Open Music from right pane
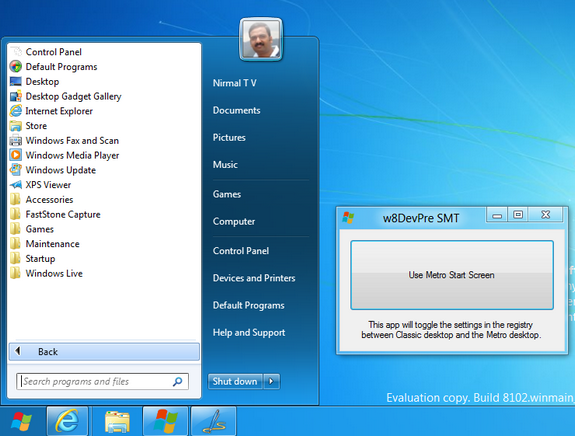Viewport: 575px width, 436px height. coord(225,165)
